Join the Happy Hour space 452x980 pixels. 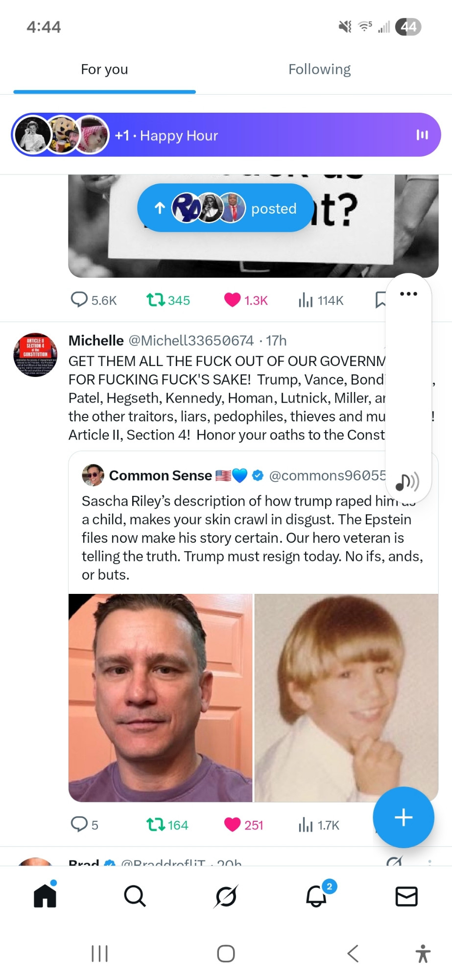click(226, 135)
